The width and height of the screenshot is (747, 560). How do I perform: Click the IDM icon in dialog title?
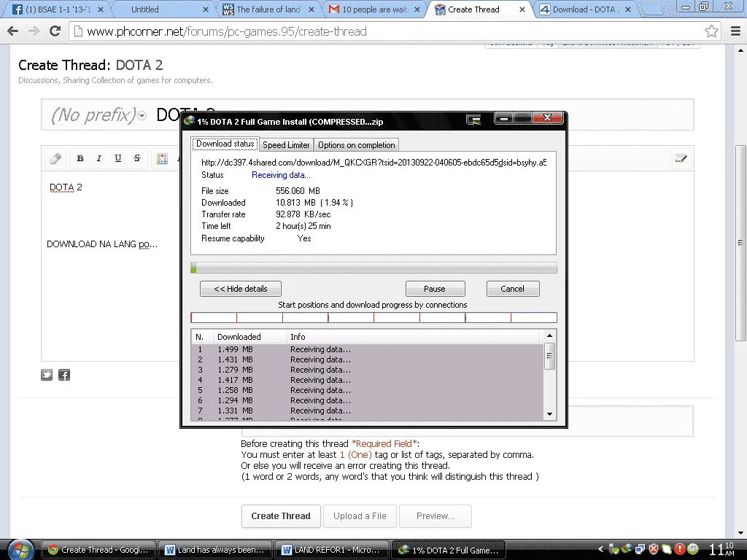(189, 120)
